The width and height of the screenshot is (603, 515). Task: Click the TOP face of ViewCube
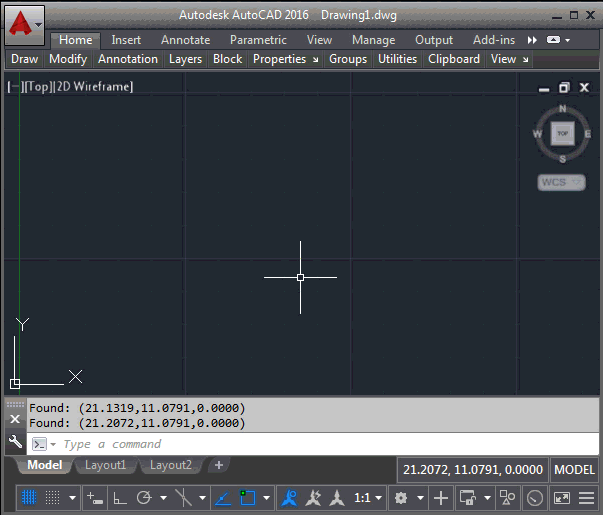tap(563, 133)
